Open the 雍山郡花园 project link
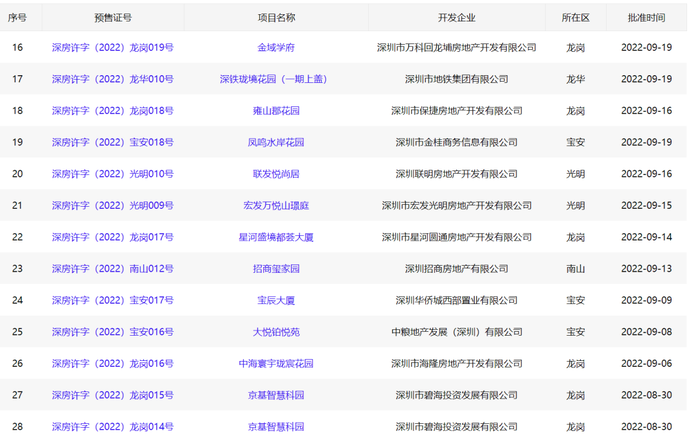Viewport: 700px width, 442px height. tap(276, 111)
